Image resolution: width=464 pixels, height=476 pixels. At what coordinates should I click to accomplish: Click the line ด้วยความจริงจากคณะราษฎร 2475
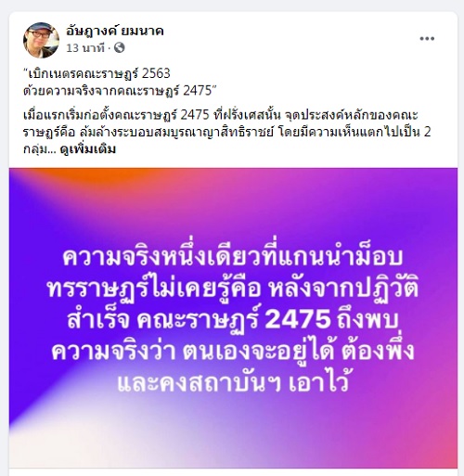coord(119,91)
